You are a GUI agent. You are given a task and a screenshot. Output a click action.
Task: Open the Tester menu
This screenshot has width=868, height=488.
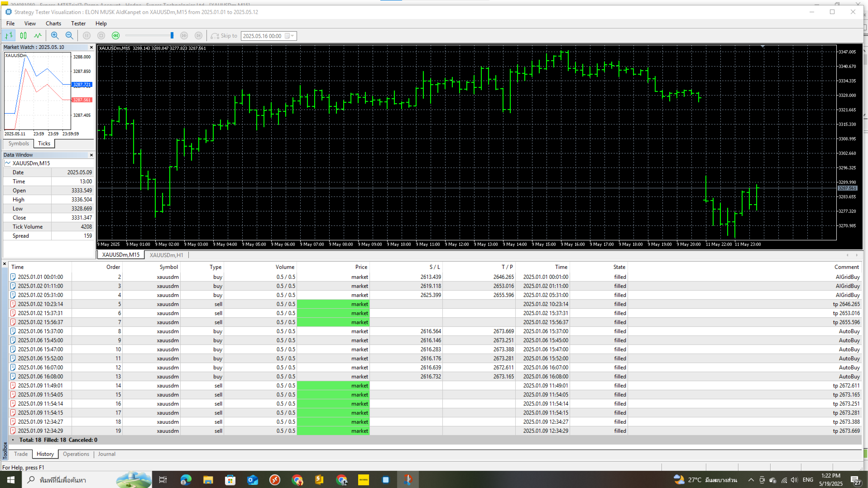point(78,24)
